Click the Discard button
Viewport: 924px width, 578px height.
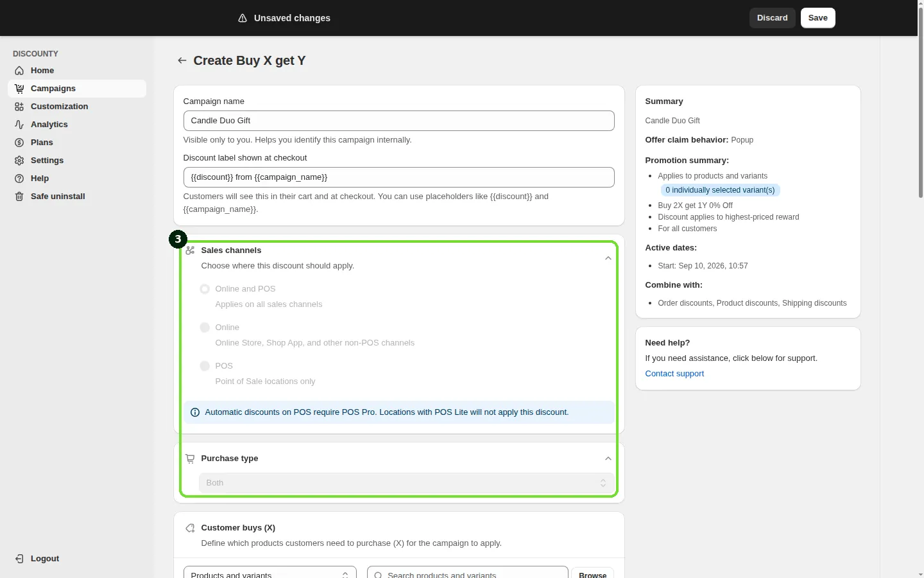click(x=772, y=18)
